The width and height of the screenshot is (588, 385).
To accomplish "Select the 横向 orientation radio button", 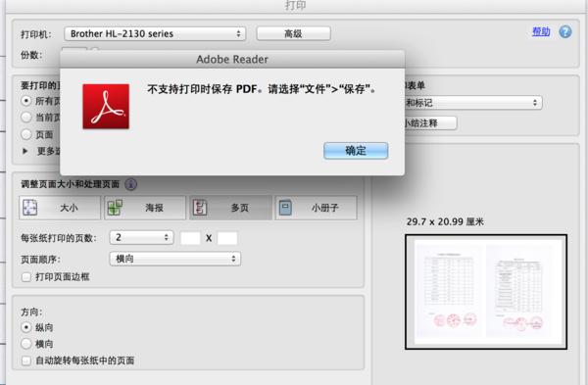I will (25, 344).
